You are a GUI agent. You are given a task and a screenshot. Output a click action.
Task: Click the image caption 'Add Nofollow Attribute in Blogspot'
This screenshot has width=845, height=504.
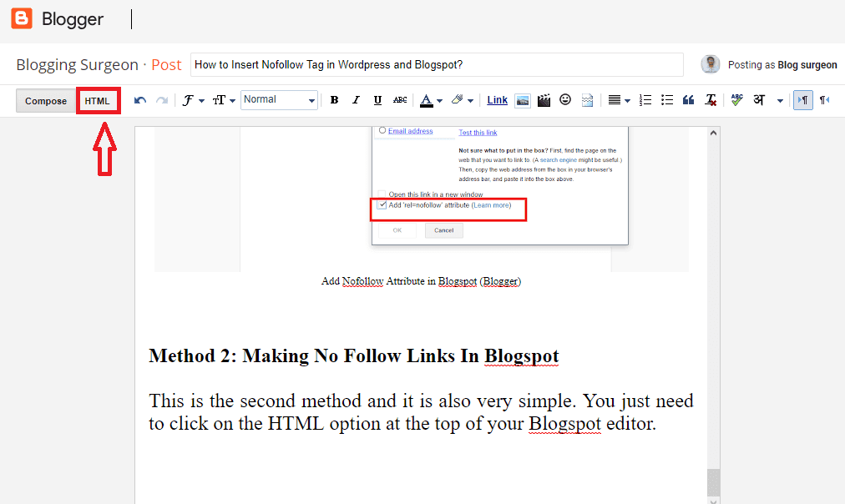pos(422,281)
